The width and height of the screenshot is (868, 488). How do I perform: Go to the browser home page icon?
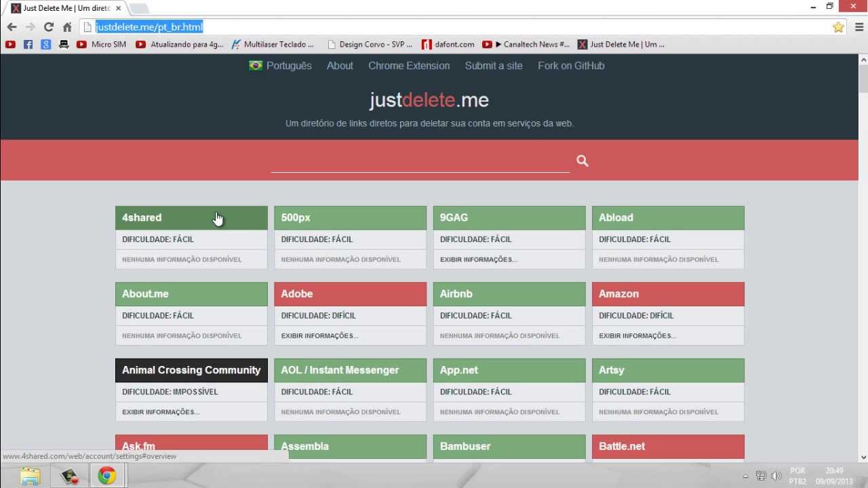pyautogui.click(x=67, y=27)
